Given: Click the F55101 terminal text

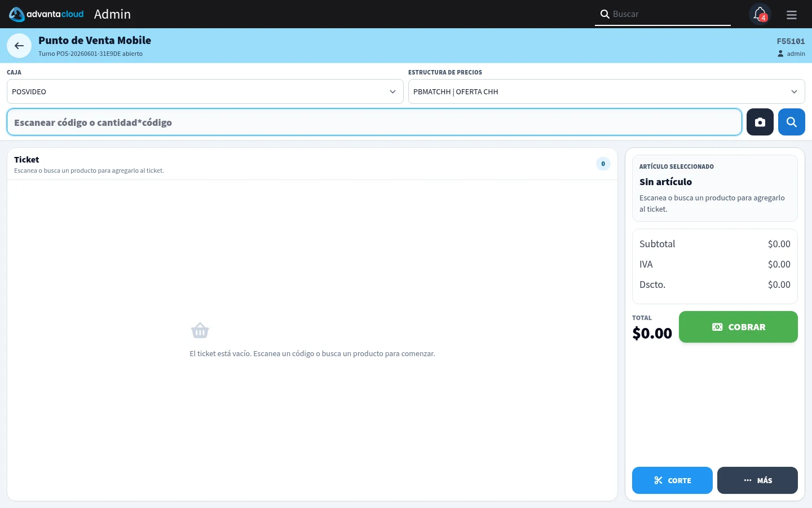Looking at the screenshot, I should tap(791, 41).
